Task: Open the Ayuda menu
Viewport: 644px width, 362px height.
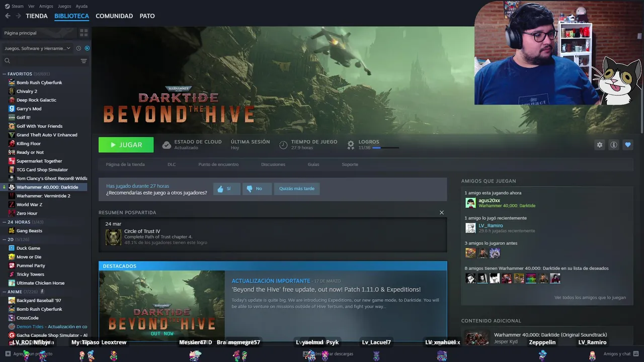Action: [x=82, y=6]
